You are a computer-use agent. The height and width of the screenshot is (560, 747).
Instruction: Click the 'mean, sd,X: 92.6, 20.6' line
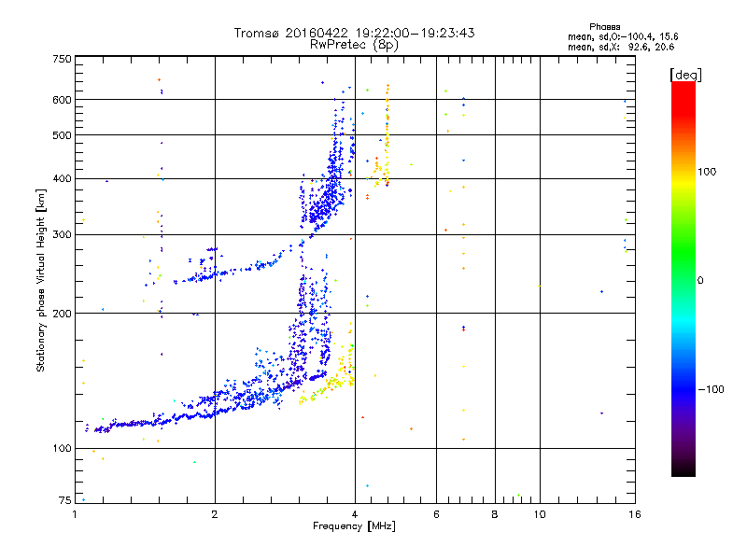tap(621, 47)
